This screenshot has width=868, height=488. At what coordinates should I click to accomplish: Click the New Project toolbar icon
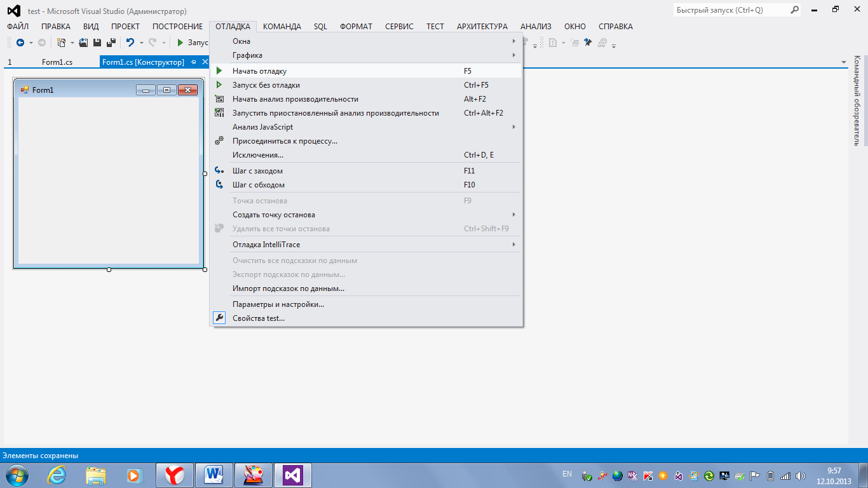[61, 43]
